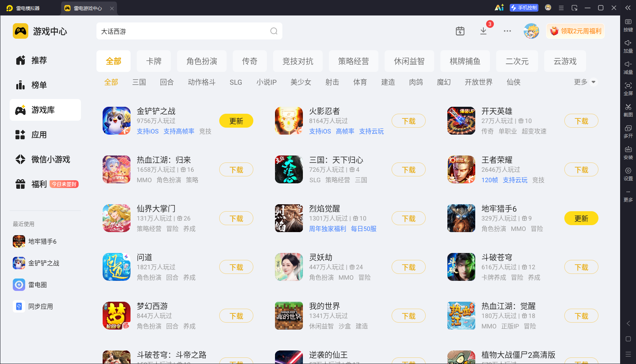Open 应用 apps section
This screenshot has width=636, height=364.
[x=45, y=135]
